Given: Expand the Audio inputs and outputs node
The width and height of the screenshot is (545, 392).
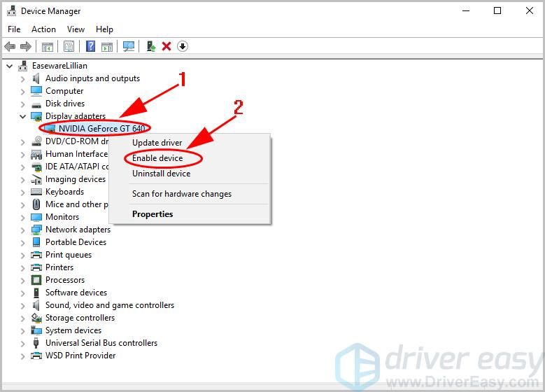Looking at the screenshot, I should coord(22,78).
